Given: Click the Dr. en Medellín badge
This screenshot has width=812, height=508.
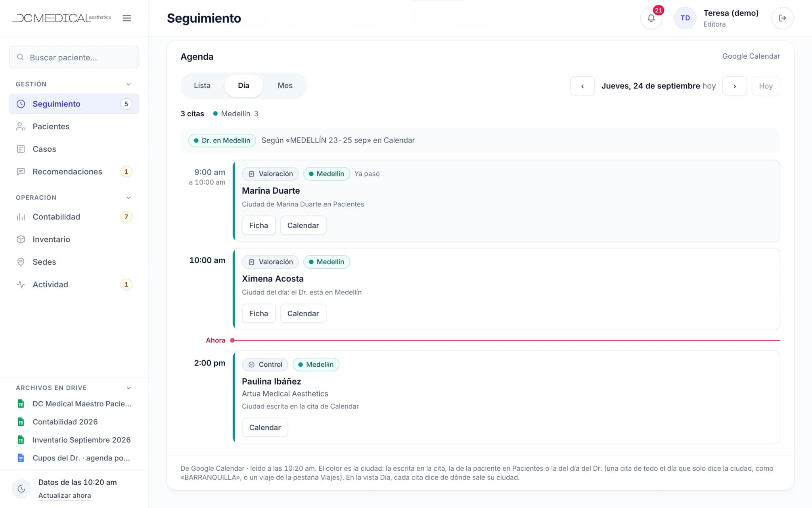Looking at the screenshot, I should (222, 140).
